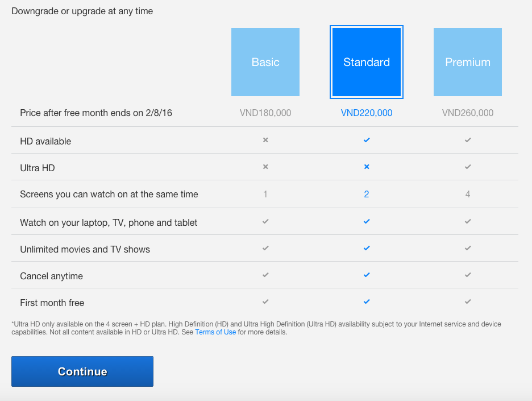Click the VND180,000 Basic price
532x401 pixels.
click(265, 113)
